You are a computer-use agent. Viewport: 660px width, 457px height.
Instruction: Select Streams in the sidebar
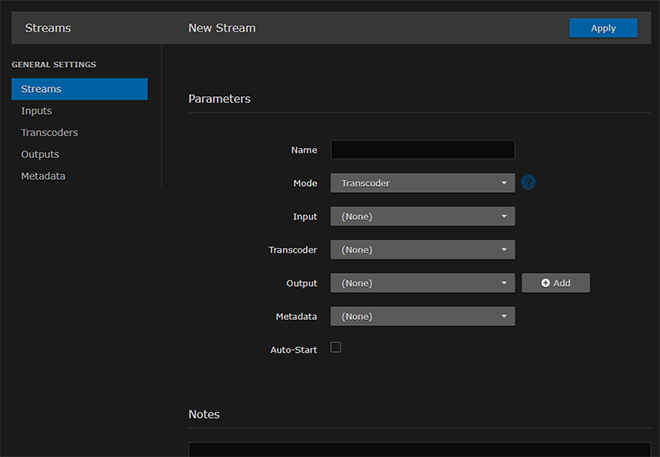(79, 89)
